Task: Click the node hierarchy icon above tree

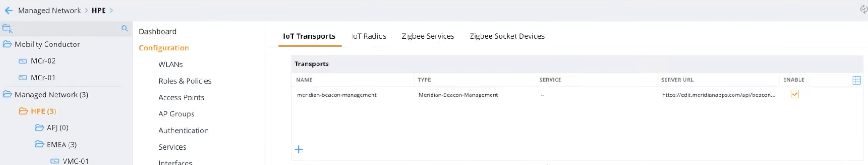Action: tap(7, 28)
